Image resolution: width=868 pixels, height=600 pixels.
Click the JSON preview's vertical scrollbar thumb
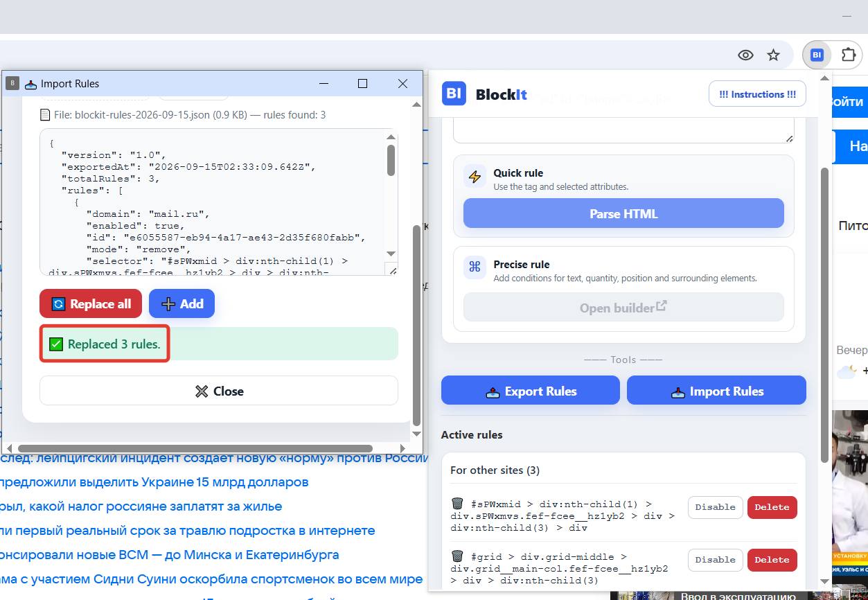pos(391,160)
